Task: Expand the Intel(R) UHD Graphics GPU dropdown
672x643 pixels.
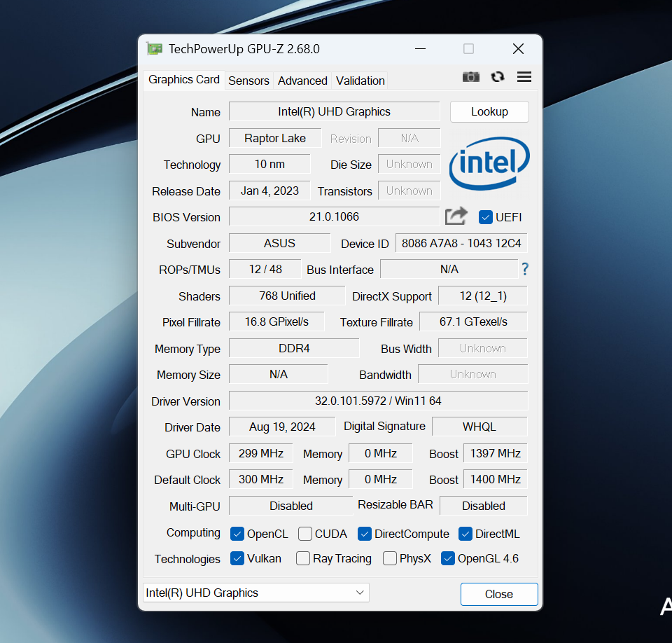Action: point(256,593)
